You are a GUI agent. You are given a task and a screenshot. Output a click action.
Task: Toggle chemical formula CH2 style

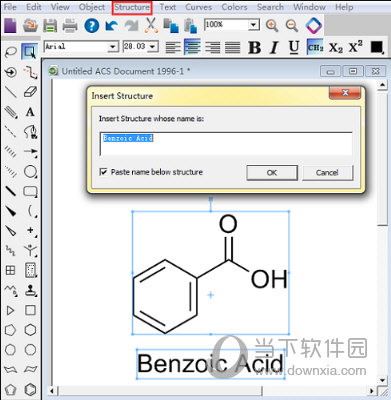click(x=315, y=47)
